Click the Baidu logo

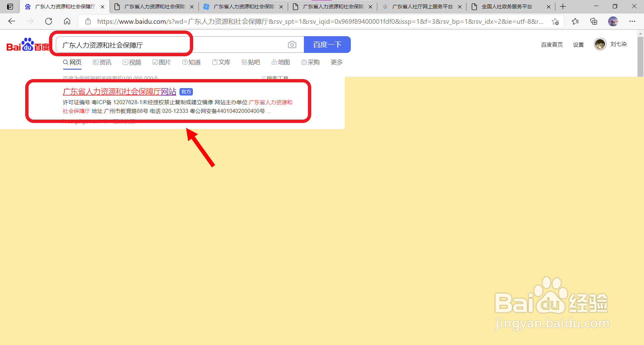coord(28,45)
